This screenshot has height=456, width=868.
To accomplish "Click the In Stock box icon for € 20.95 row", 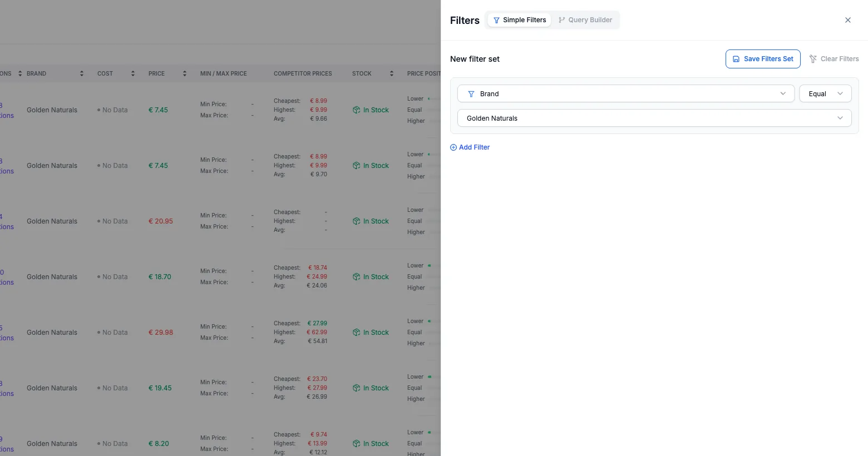I will point(357,221).
